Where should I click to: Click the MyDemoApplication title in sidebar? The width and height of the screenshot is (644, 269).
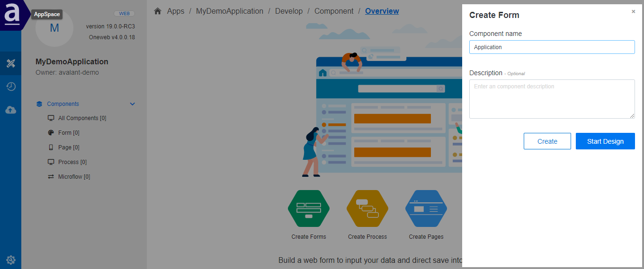coord(72,61)
